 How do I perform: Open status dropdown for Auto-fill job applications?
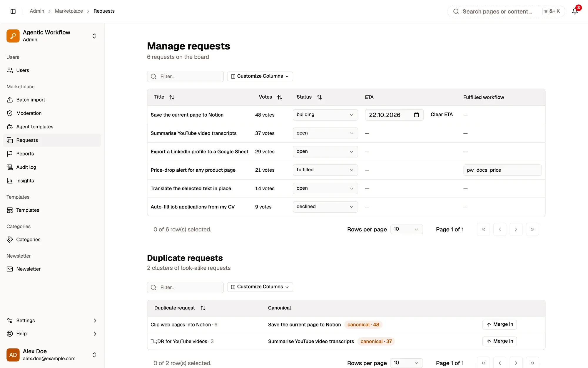pyautogui.click(x=325, y=207)
